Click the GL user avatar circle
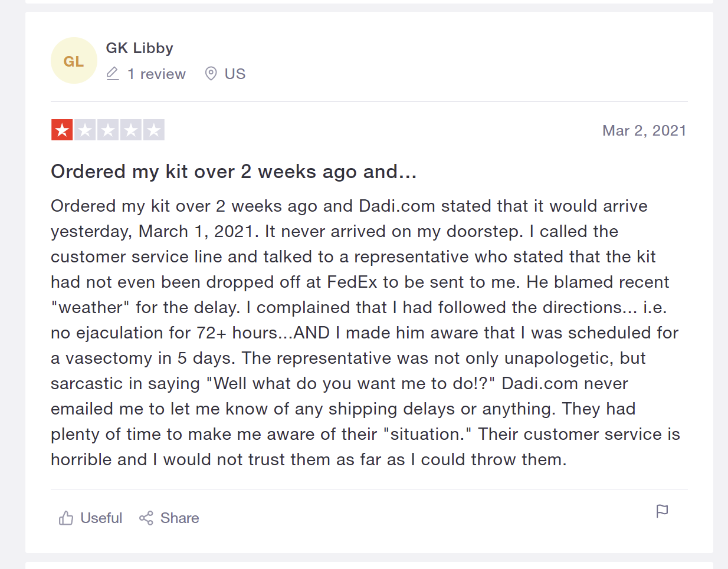The height and width of the screenshot is (569, 728). pos(74,61)
